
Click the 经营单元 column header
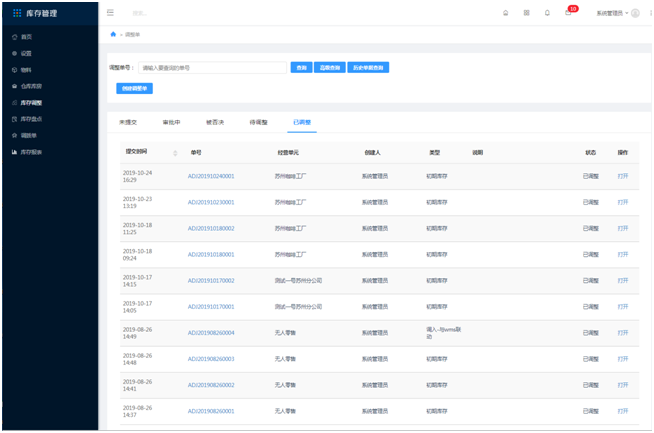click(x=288, y=153)
